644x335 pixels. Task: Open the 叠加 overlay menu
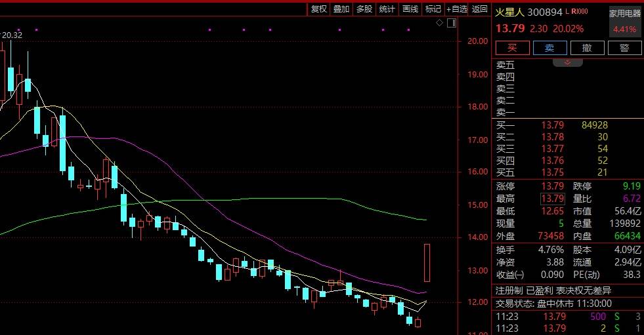(341, 9)
